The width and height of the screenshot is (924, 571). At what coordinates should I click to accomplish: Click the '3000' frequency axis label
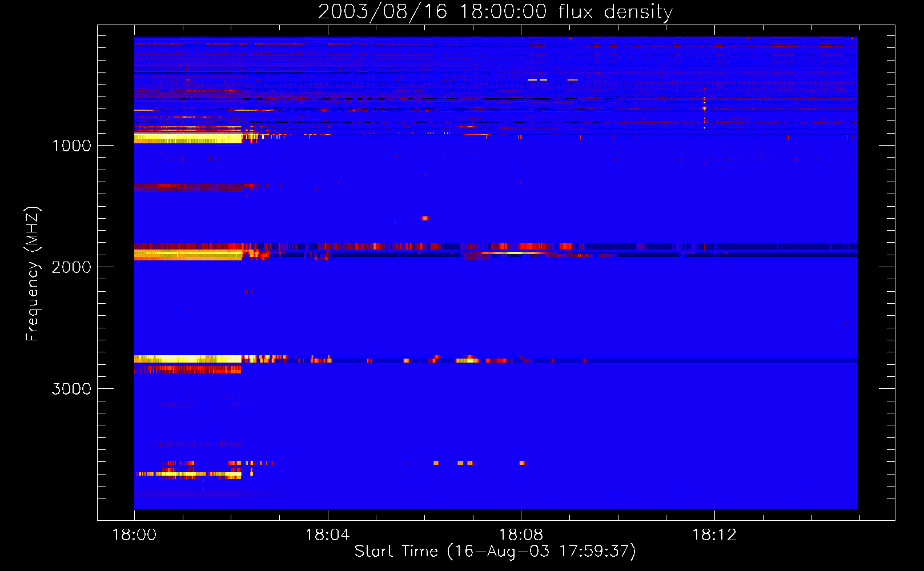71,389
